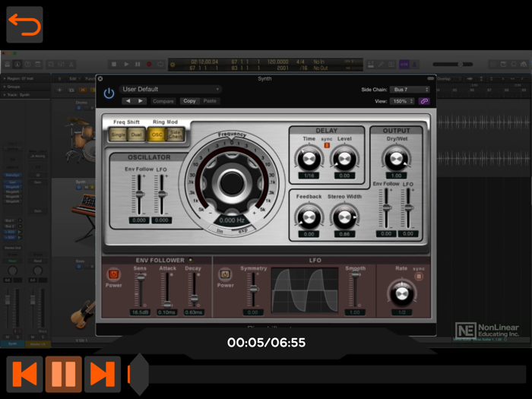Click the Paste button
The image size is (532, 399).
[210, 101]
